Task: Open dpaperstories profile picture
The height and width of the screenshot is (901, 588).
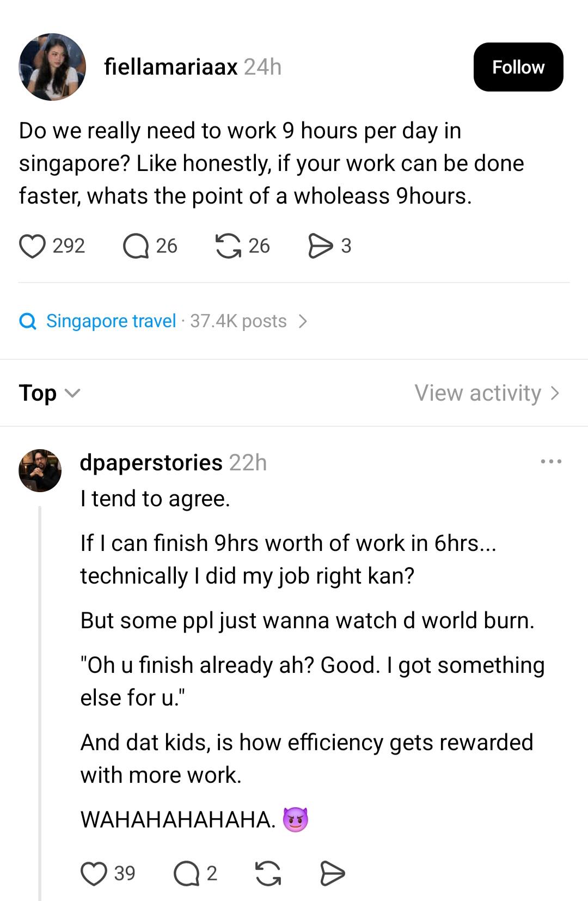Action: (x=40, y=470)
